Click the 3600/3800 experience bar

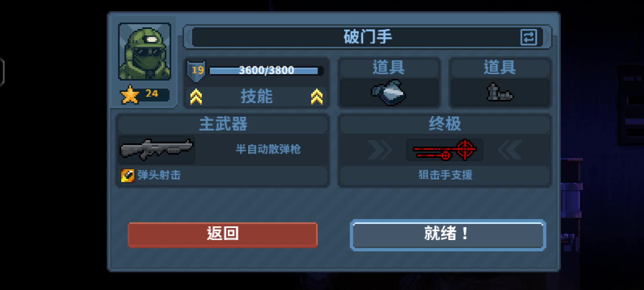point(266,70)
